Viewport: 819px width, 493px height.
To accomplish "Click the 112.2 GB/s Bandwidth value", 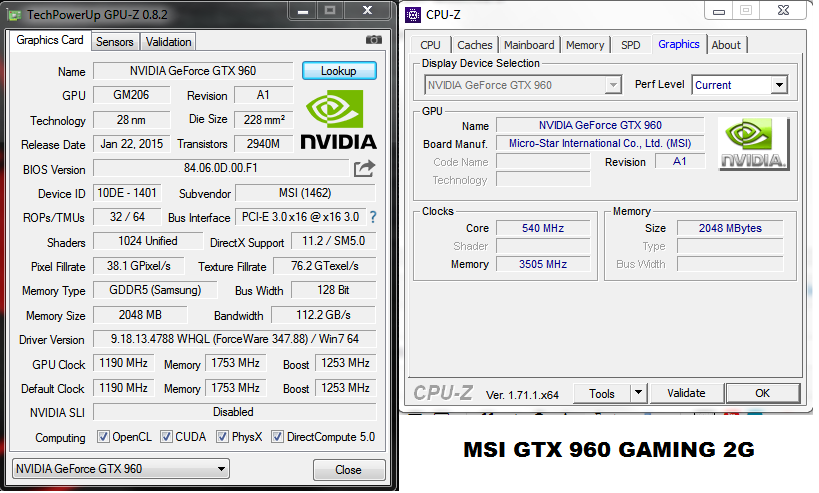I will tap(324, 315).
